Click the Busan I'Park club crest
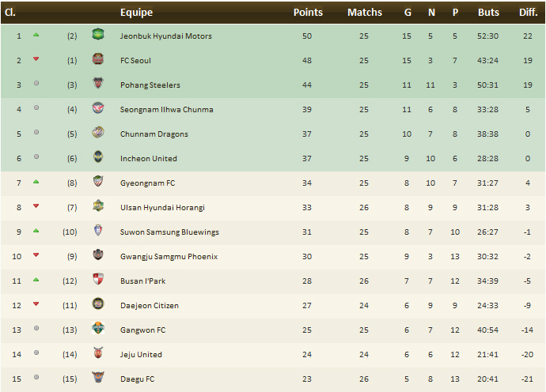This screenshot has width=546, height=392. tap(97, 281)
